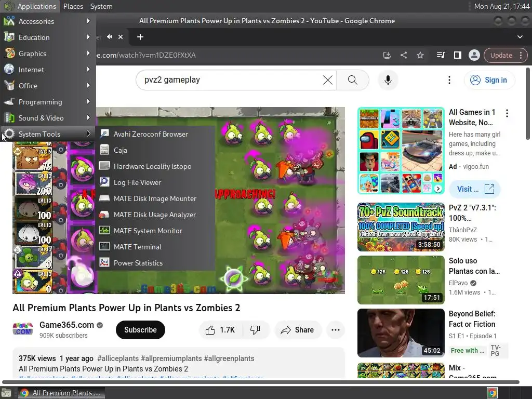Click the Sign in button

click(x=489, y=80)
